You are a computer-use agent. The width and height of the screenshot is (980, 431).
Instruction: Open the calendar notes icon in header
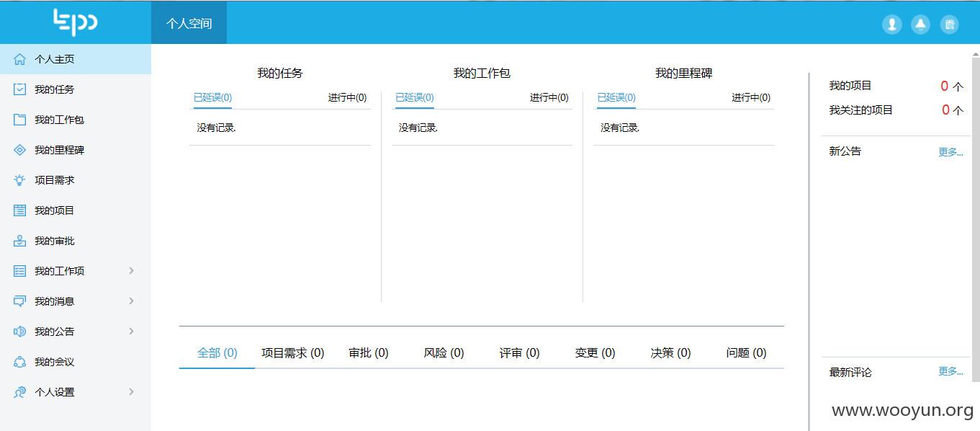pyautogui.click(x=949, y=25)
